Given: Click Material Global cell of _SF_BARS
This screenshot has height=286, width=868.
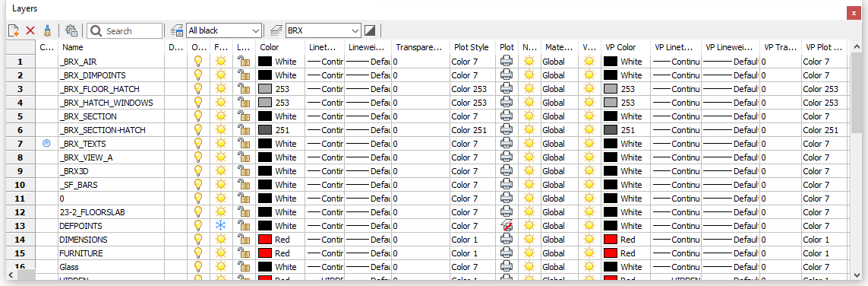Looking at the screenshot, I should (x=559, y=185).
